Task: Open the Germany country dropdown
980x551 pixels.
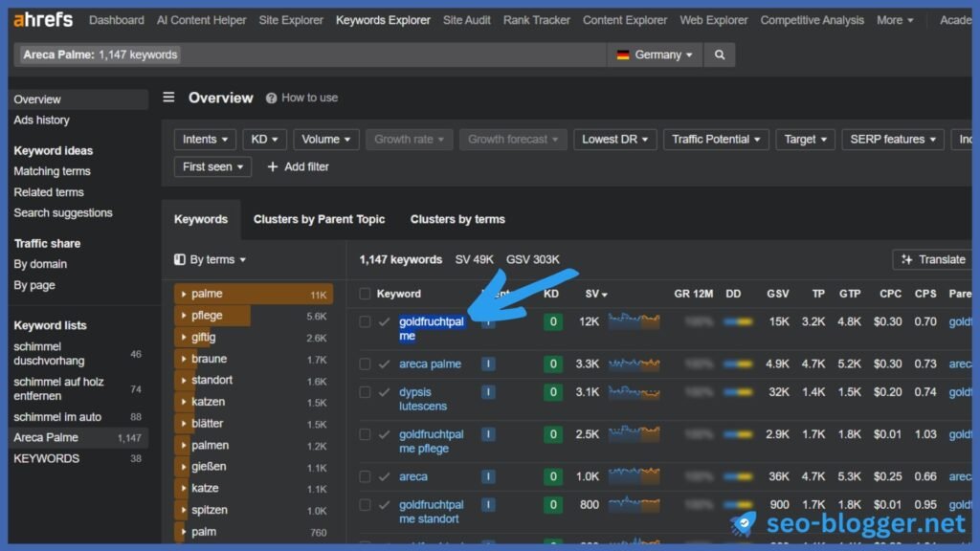Action: tap(655, 55)
